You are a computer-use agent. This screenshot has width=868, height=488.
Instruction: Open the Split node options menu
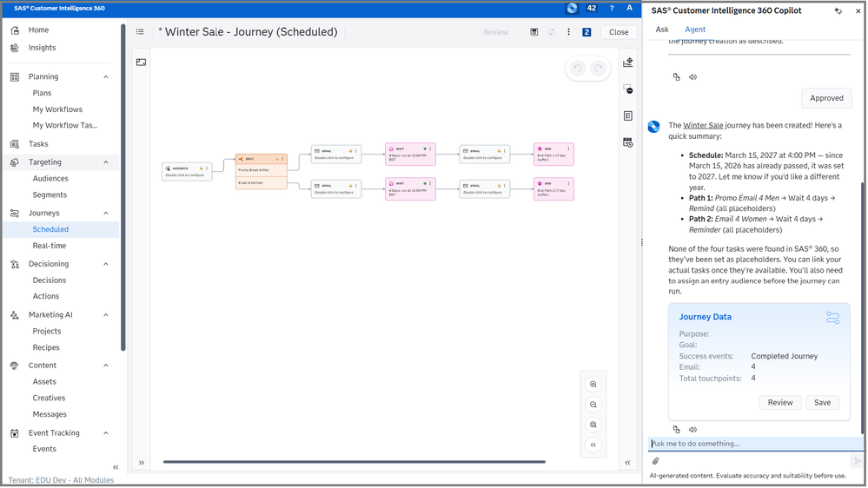[283, 160]
